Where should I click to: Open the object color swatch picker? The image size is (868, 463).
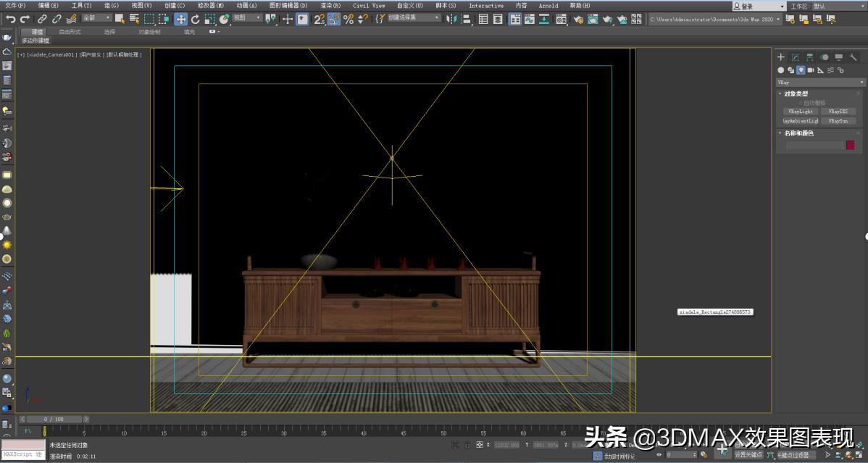tap(850, 145)
